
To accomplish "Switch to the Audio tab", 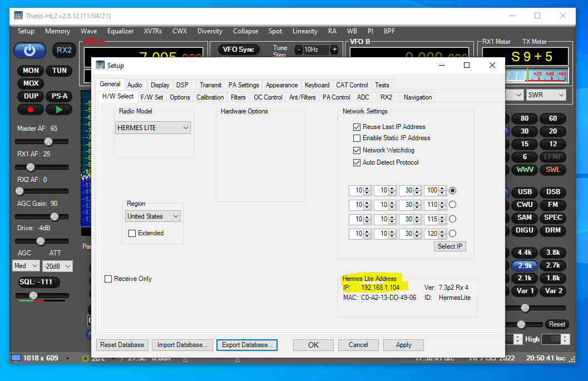I will click(135, 85).
